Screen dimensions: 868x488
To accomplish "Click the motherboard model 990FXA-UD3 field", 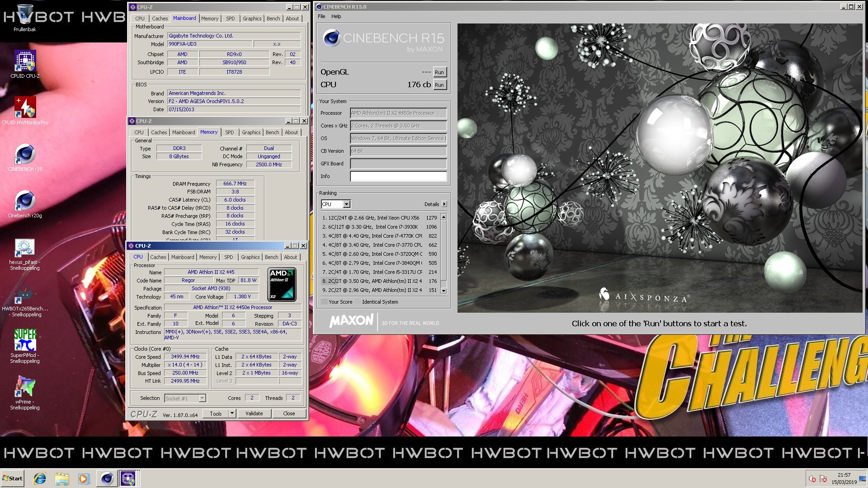I will [210, 44].
